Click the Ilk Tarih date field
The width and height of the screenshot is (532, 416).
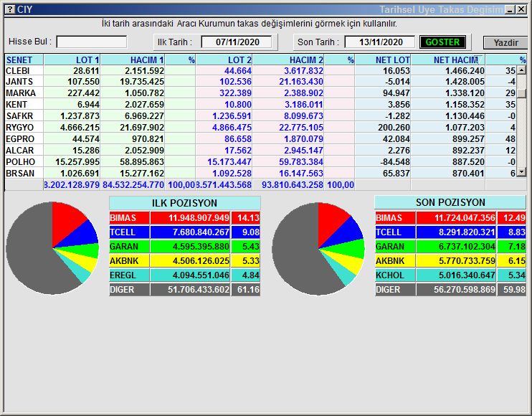[x=236, y=42]
